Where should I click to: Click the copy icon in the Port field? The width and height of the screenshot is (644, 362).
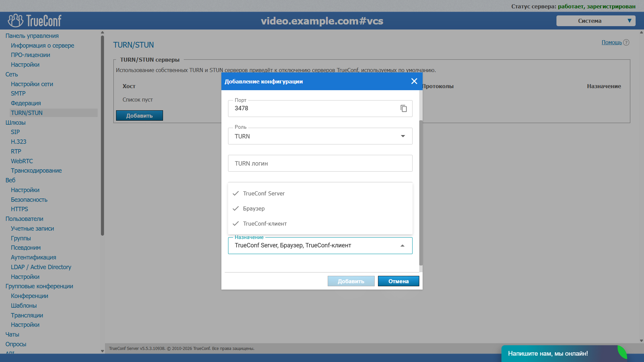pos(404,109)
